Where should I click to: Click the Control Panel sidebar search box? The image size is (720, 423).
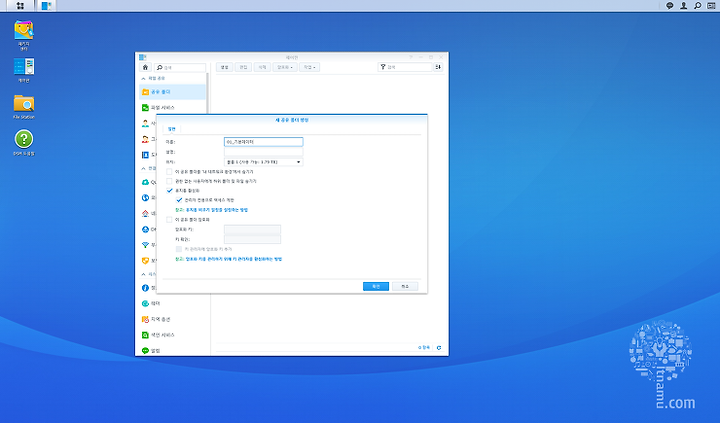click(180, 68)
